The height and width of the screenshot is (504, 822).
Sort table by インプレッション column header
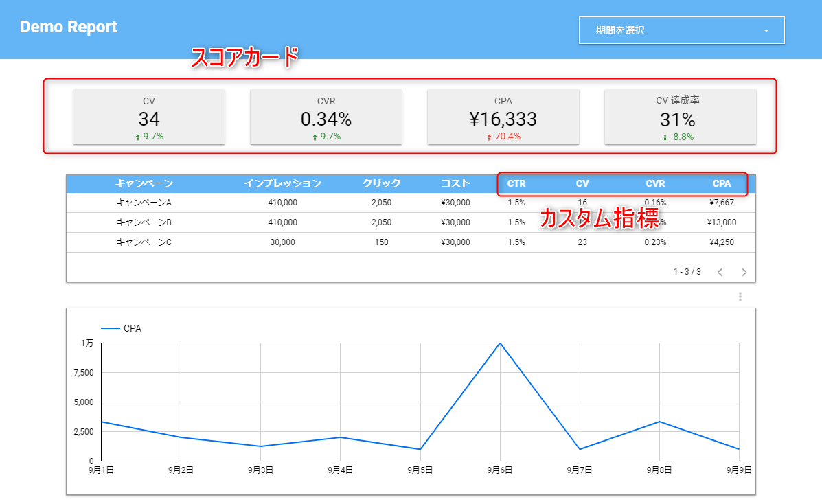click(282, 183)
